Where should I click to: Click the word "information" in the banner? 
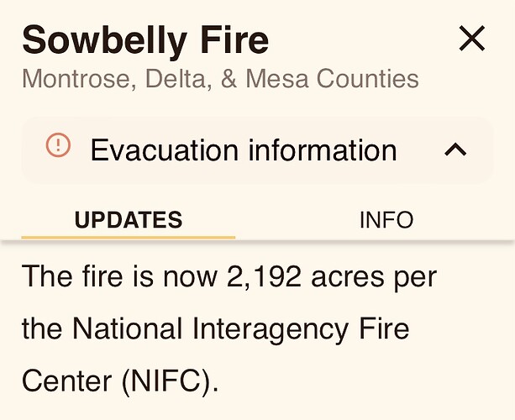(322, 150)
